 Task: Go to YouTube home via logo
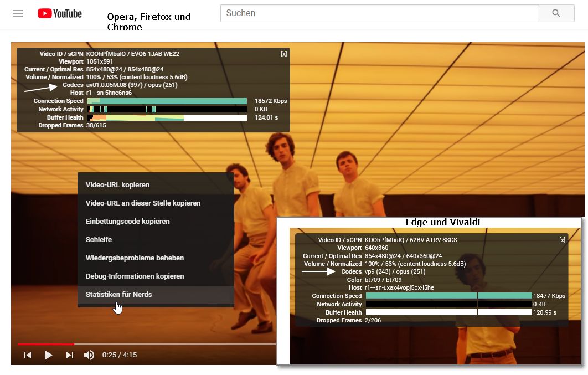[60, 13]
